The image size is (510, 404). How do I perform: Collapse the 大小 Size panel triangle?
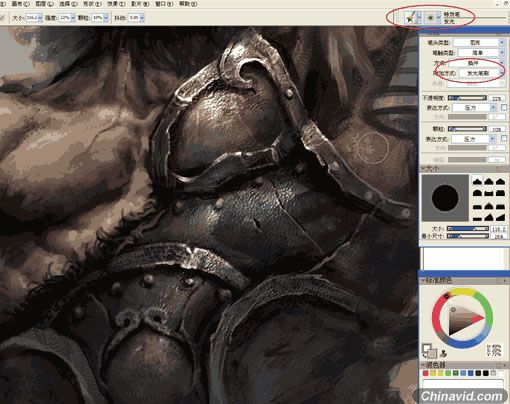(423, 169)
